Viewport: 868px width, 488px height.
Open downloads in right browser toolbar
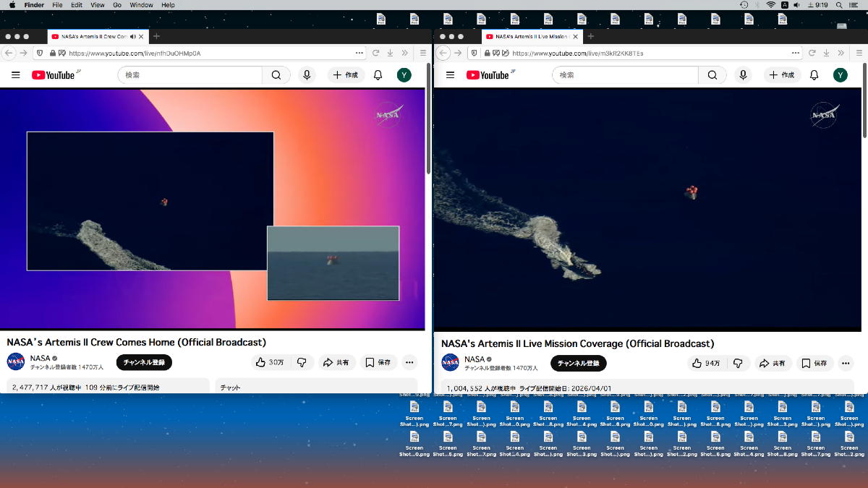(x=826, y=53)
